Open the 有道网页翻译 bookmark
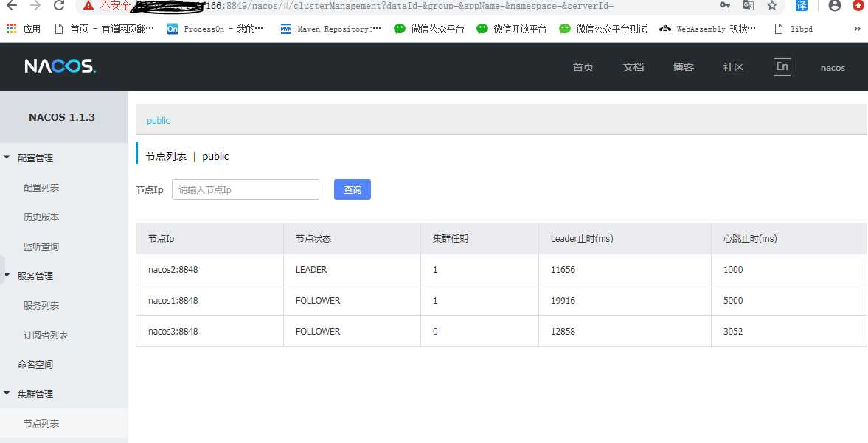This screenshot has height=443, width=868. [x=104, y=29]
